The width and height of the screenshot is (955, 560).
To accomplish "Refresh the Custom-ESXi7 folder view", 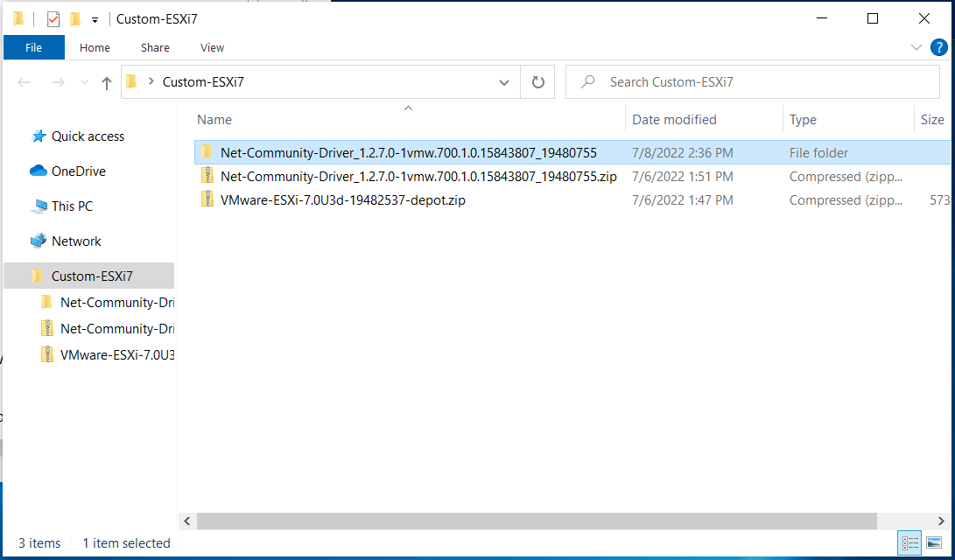I will pos(537,82).
